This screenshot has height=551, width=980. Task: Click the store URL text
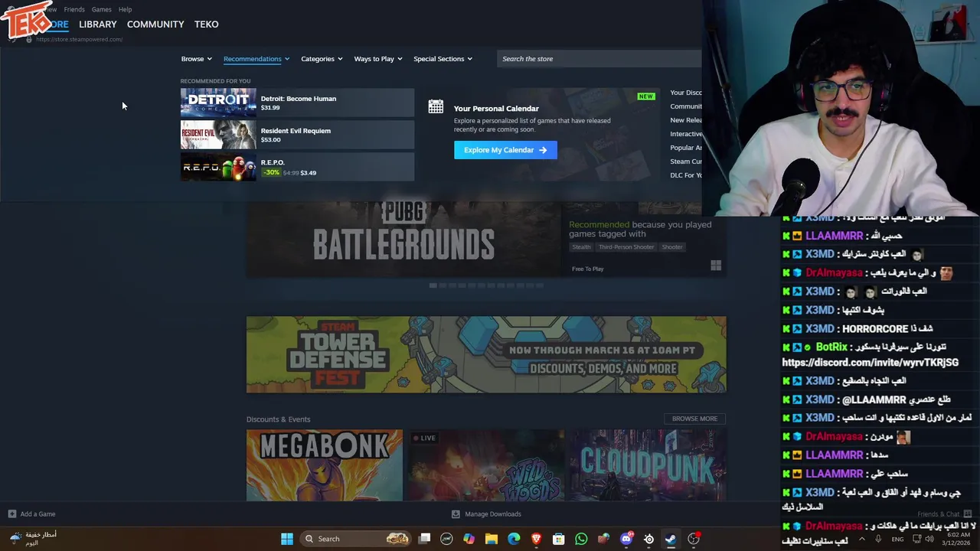click(x=79, y=39)
